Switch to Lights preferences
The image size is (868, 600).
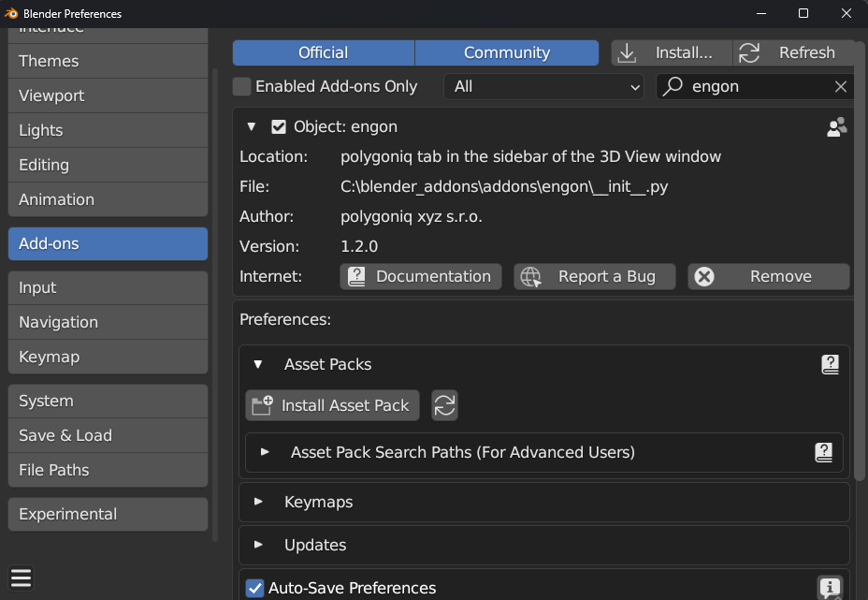pyautogui.click(x=108, y=130)
